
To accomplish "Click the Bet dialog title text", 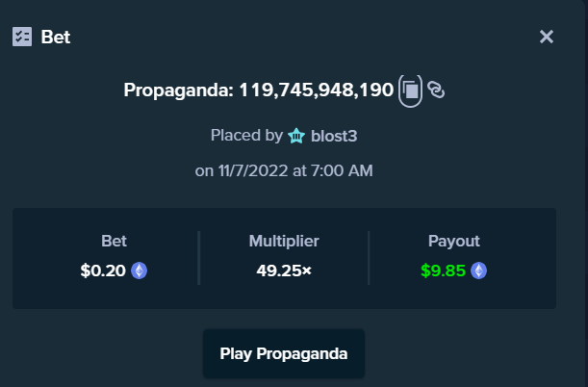I will tap(56, 37).
